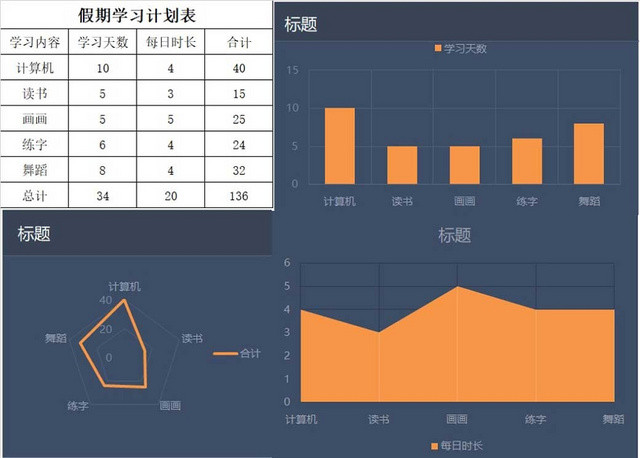Select the 读书 bar in the bar chart
Image resolution: width=640 pixels, height=458 pixels.
point(402,165)
